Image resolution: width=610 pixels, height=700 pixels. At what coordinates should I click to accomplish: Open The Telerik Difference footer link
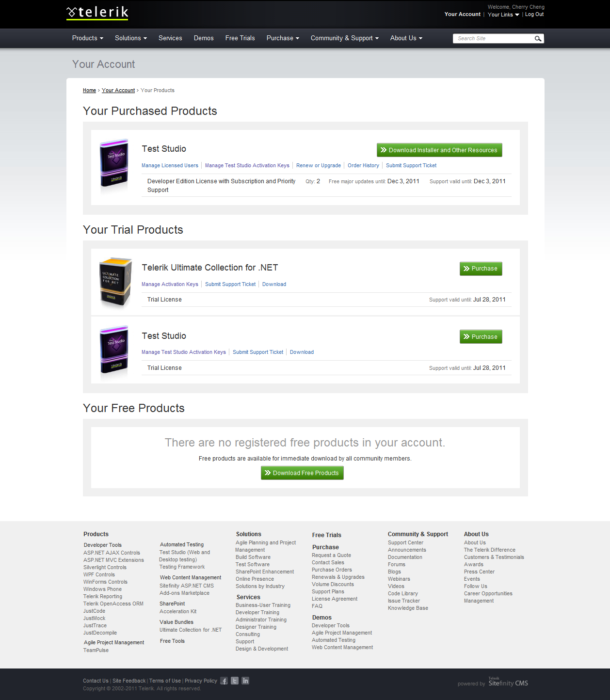click(490, 550)
